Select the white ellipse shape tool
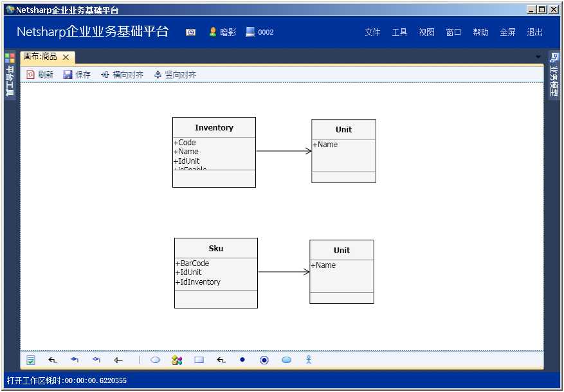 click(x=155, y=360)
